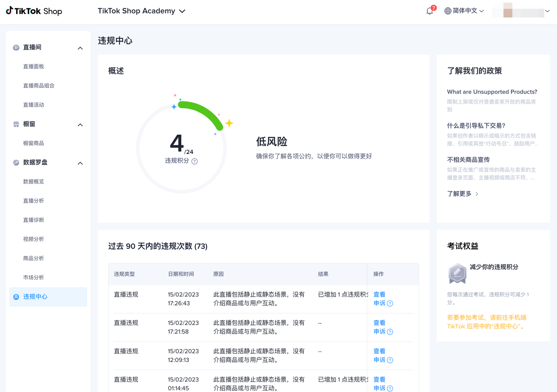Open the What are Unsupported Products article

(492, 92)
